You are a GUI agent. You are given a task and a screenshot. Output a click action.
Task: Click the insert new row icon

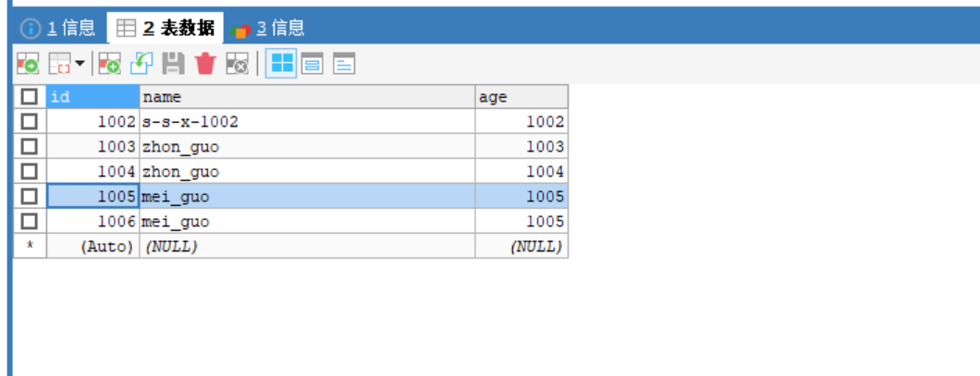click(x=110, y=64)
